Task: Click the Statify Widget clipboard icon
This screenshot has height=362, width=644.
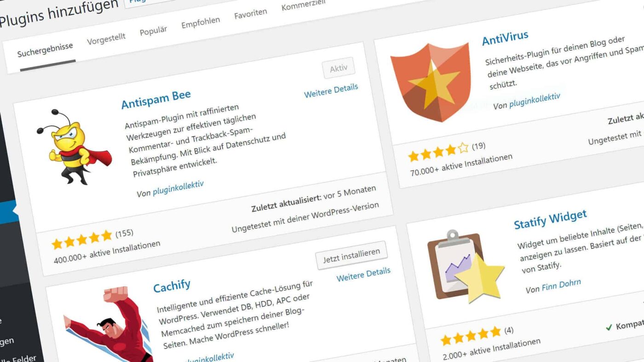Action: pos(465,266)
